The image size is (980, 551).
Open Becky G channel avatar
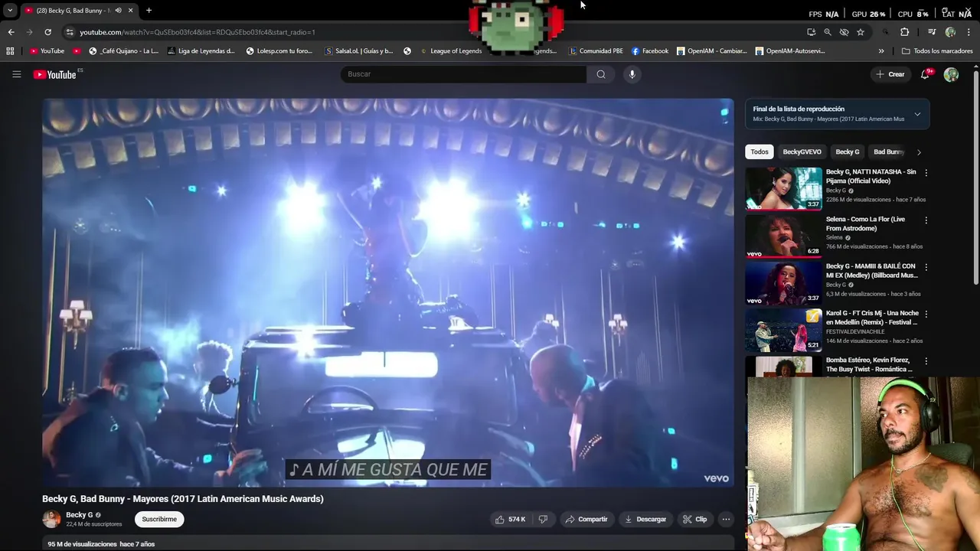[51, 519]
